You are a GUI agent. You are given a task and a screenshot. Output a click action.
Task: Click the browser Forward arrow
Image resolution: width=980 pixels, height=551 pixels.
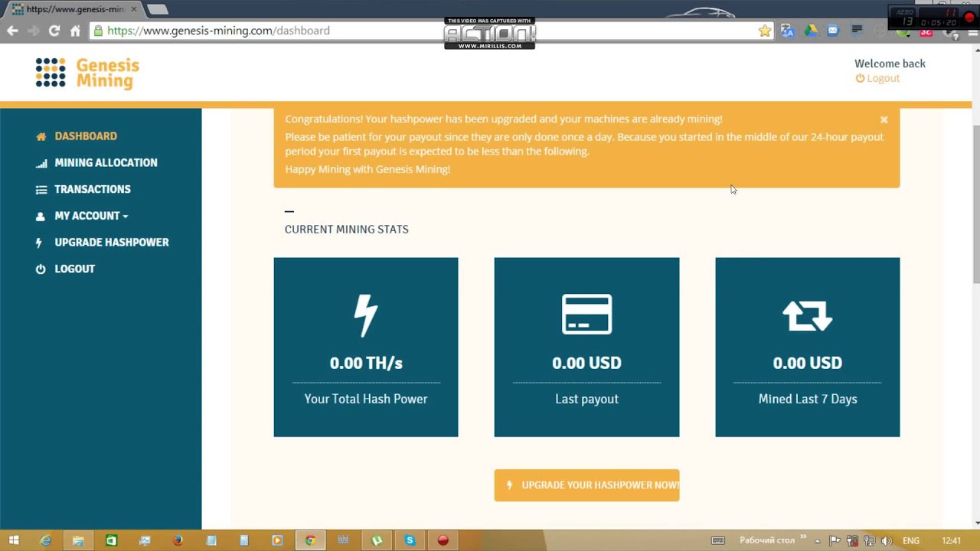coord(33,31)
